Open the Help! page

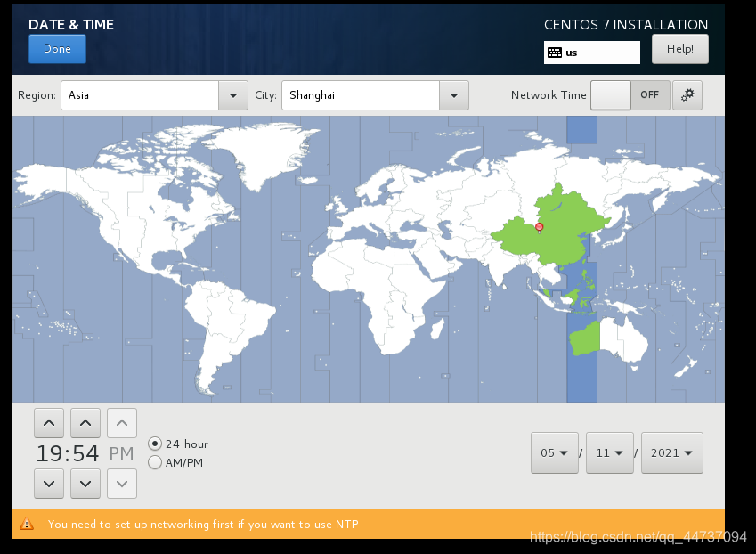click(679, 49)
